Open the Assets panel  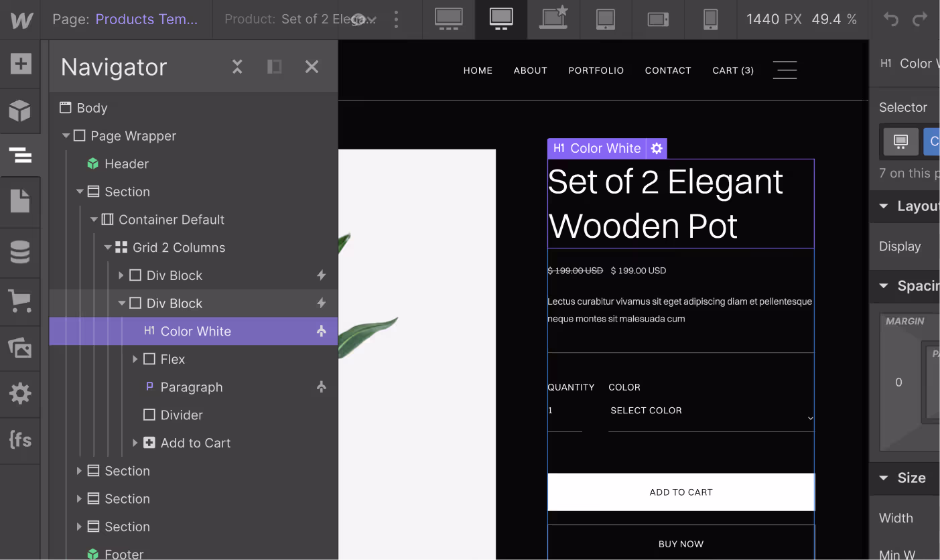coord(20,347)
